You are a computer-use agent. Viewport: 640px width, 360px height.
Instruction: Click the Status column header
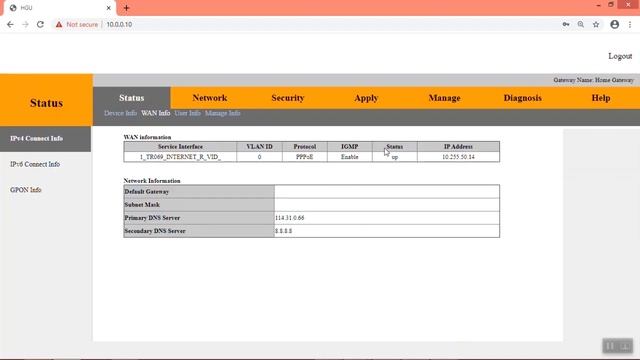(395, 147)
